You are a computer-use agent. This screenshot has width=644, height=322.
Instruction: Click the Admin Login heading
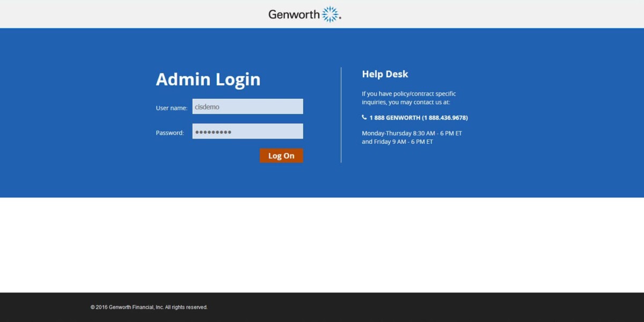208,79
